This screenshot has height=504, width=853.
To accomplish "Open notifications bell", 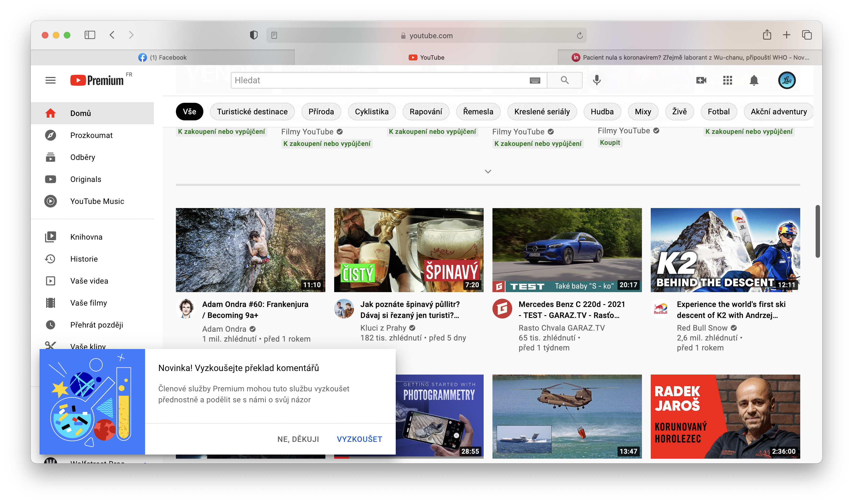I will pyautogui.click(x=754, y=80).
